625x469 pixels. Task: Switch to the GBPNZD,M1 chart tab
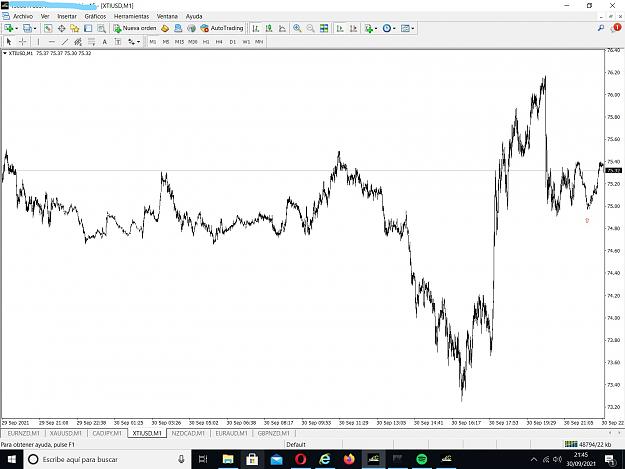click(x=273, y=433)
